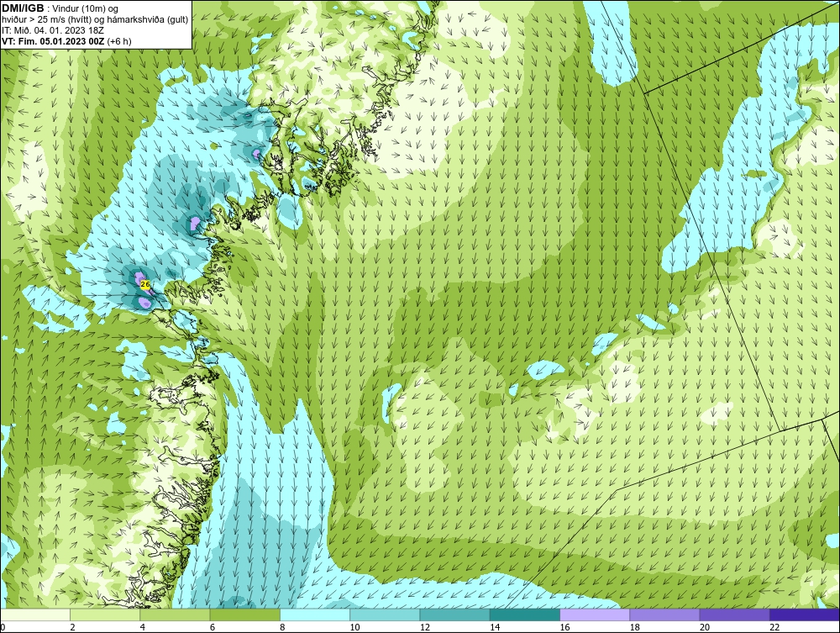Select the 6–8 m/s olive green legend swatch
Image resolution: width=840 pixels, height=633 pixels.
pyautogui.click(x=245, y=615)
